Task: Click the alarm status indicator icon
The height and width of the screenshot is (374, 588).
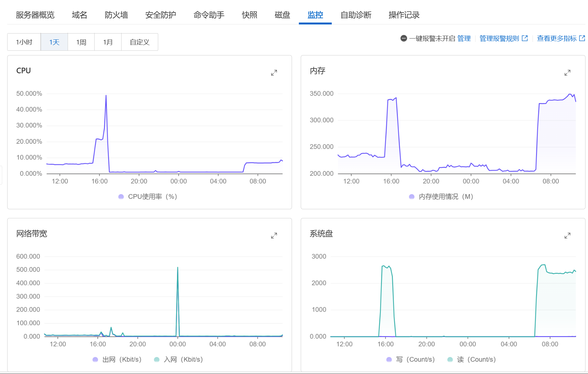Action: 403,38
